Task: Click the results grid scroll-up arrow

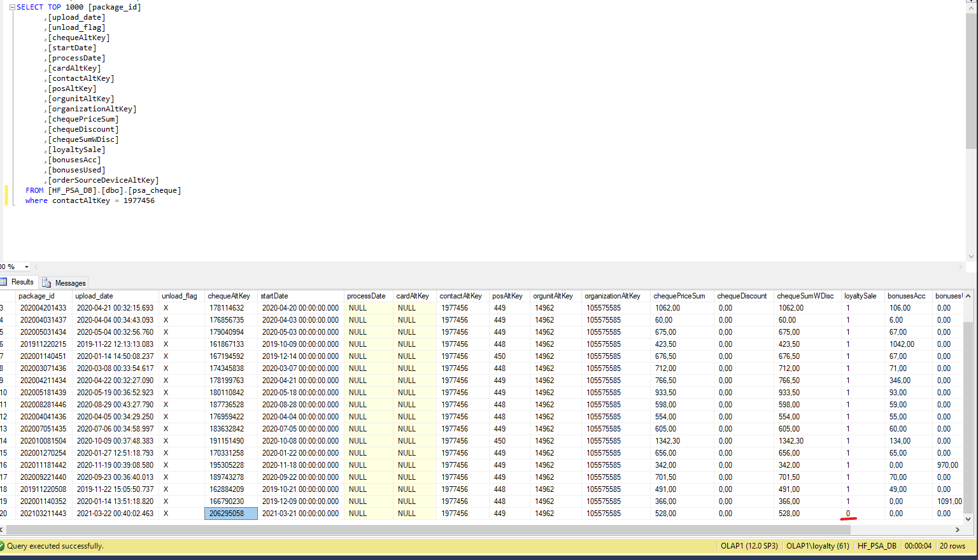Action: coord(968,296)
